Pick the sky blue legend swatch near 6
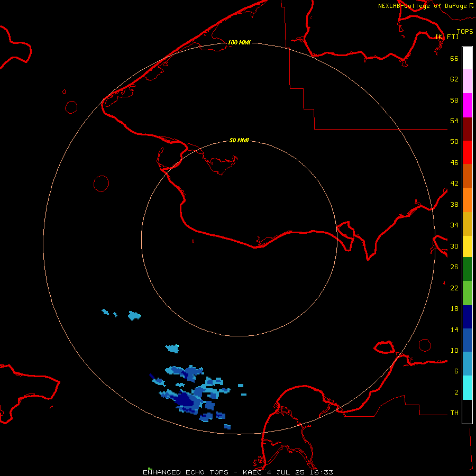The height and width of the screenshot is (476, 476). [x=467, y=364]
